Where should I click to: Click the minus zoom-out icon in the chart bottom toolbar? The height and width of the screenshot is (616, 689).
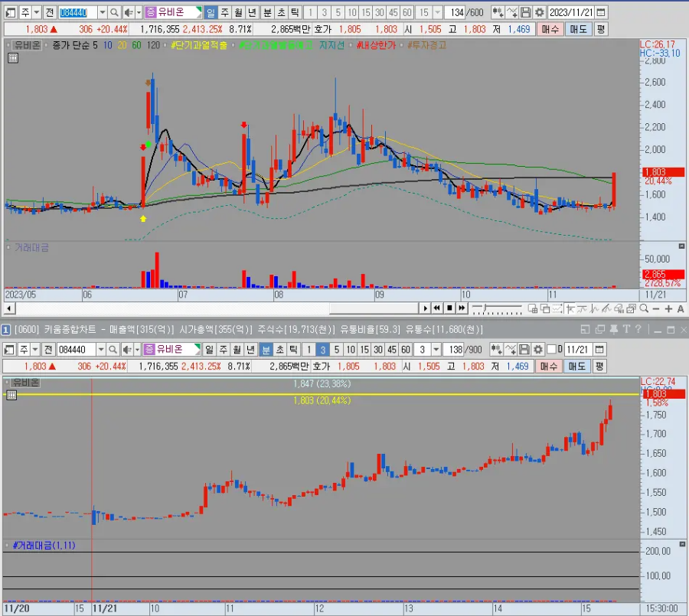coord(655,309)
